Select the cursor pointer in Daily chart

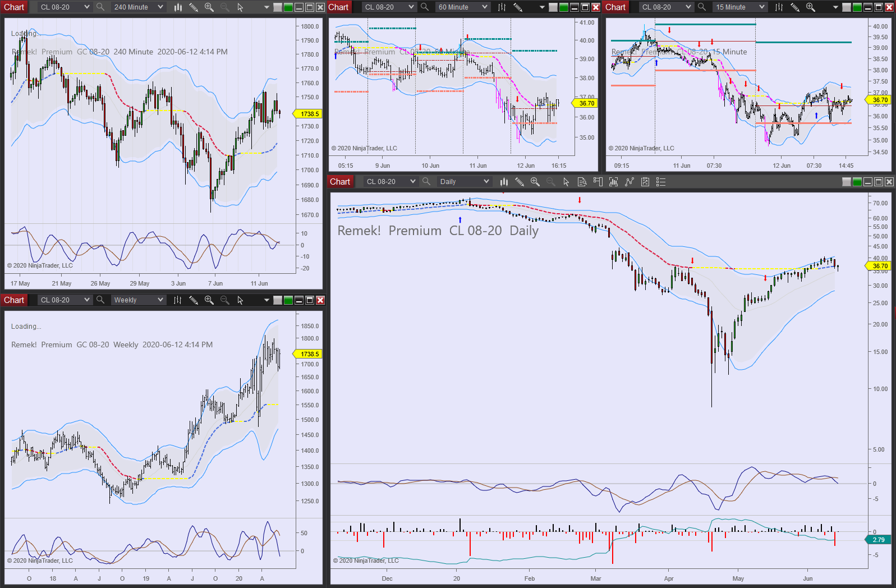pos(567,182)
